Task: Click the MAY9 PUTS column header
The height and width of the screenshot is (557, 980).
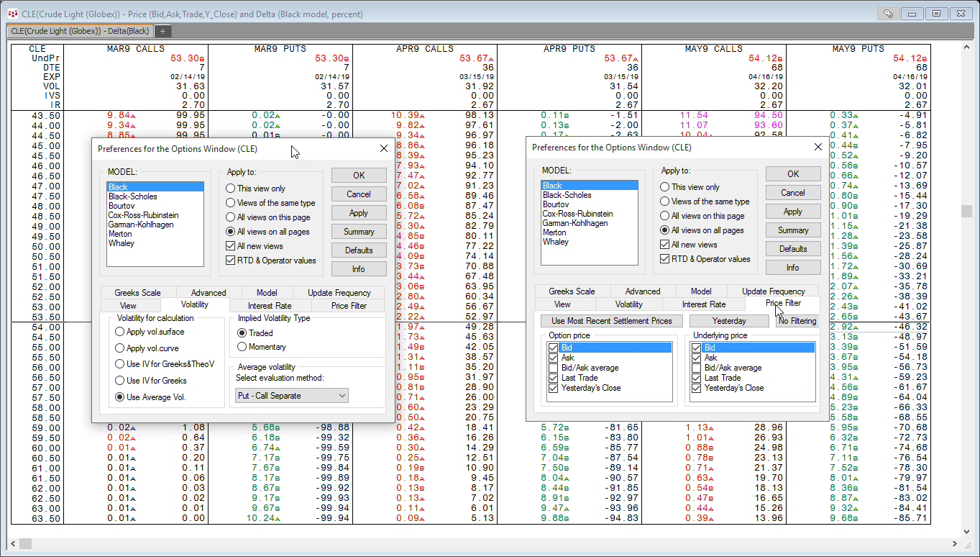Action: pyautogui.click(x=858, y=49)
